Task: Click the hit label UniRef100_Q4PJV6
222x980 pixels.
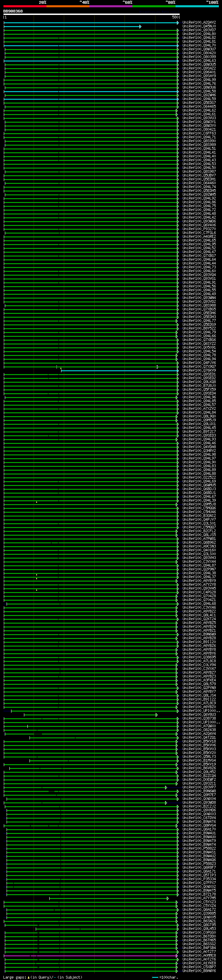Action: point(199,363)
